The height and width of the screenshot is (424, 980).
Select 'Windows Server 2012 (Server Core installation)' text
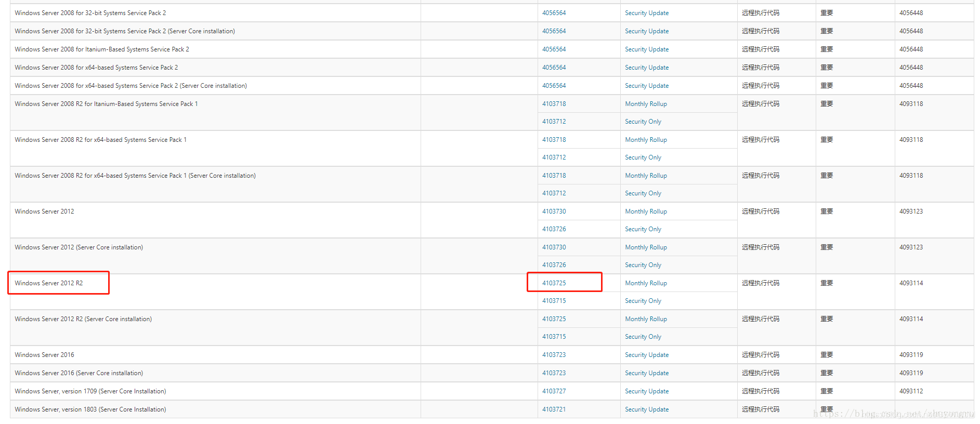click(79, 247)
